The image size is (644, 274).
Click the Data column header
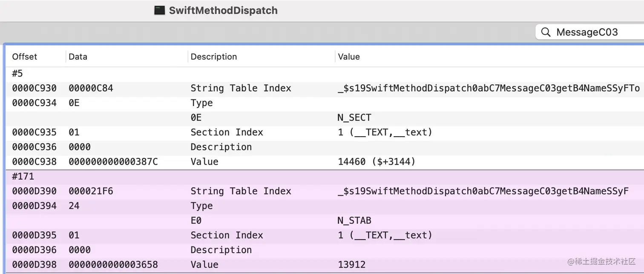tap(78, 57)
